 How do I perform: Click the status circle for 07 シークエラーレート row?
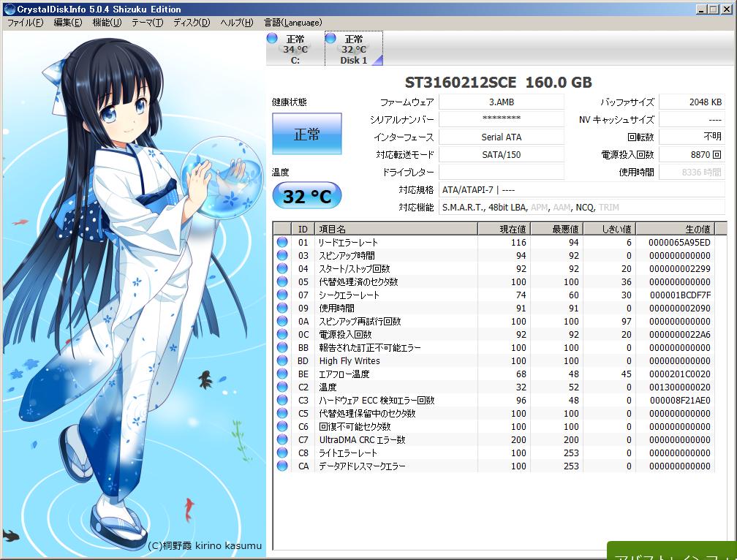click(282, 295)
